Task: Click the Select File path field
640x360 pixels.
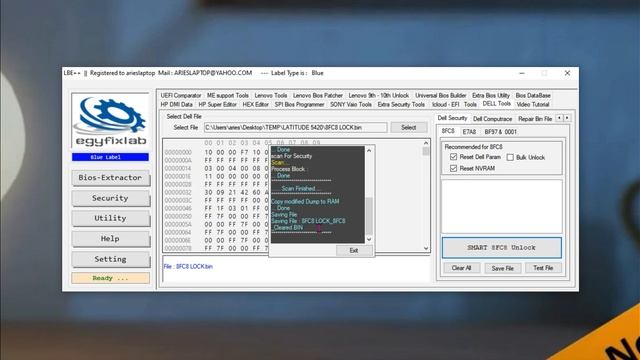Action: click(296, 127)
